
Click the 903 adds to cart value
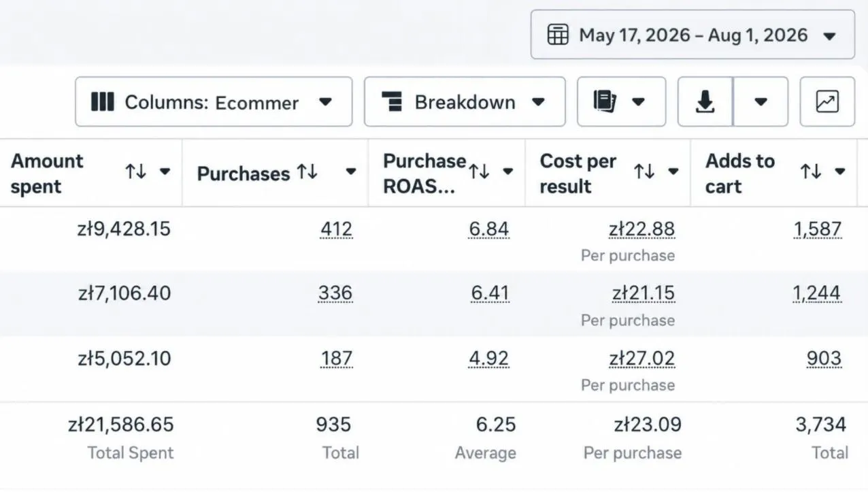(x=824, y=359)
